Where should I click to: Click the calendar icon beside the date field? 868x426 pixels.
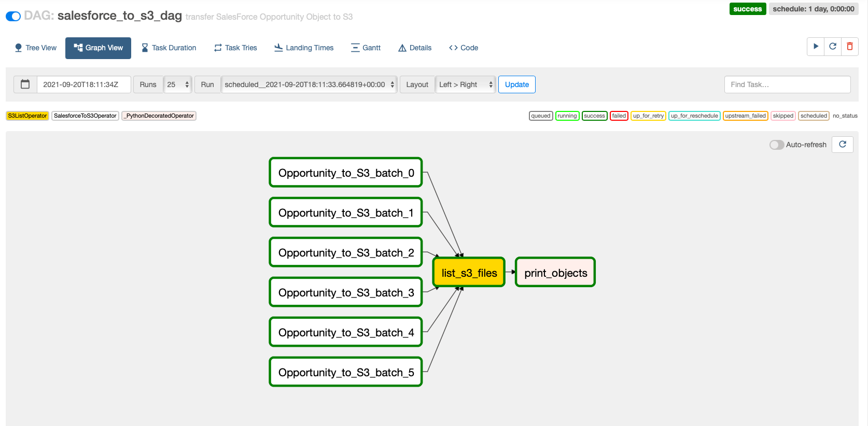25,84
